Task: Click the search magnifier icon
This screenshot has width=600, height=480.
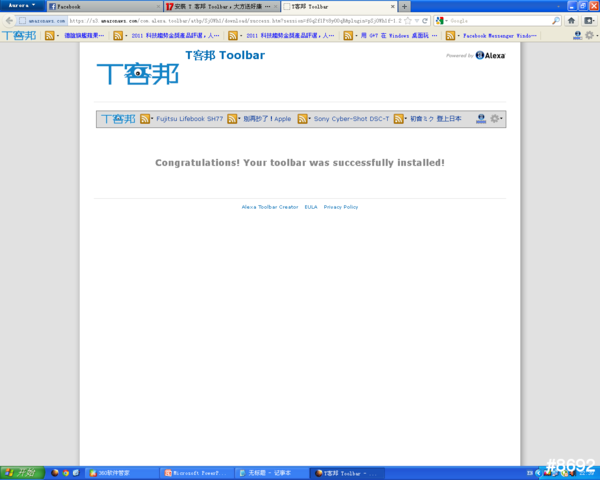Action: (556, 21)
